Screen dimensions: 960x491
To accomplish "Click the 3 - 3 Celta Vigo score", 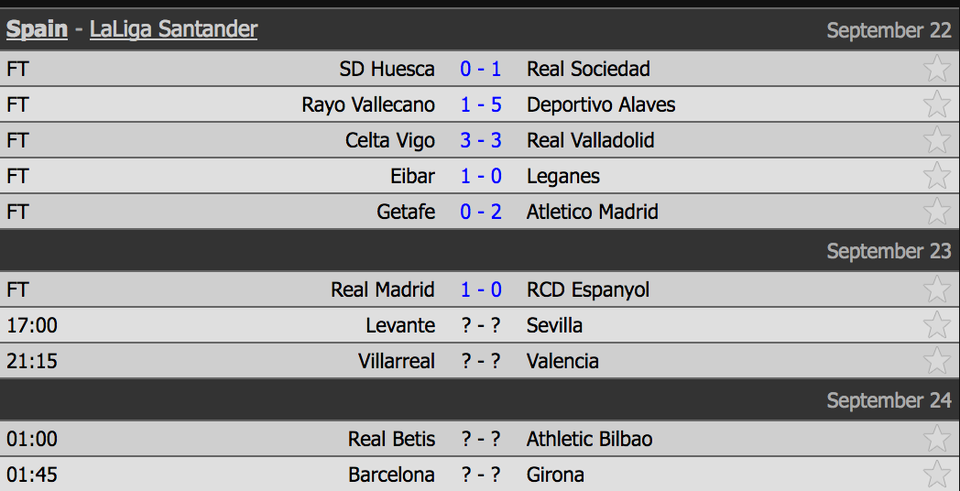I will 481,141.
